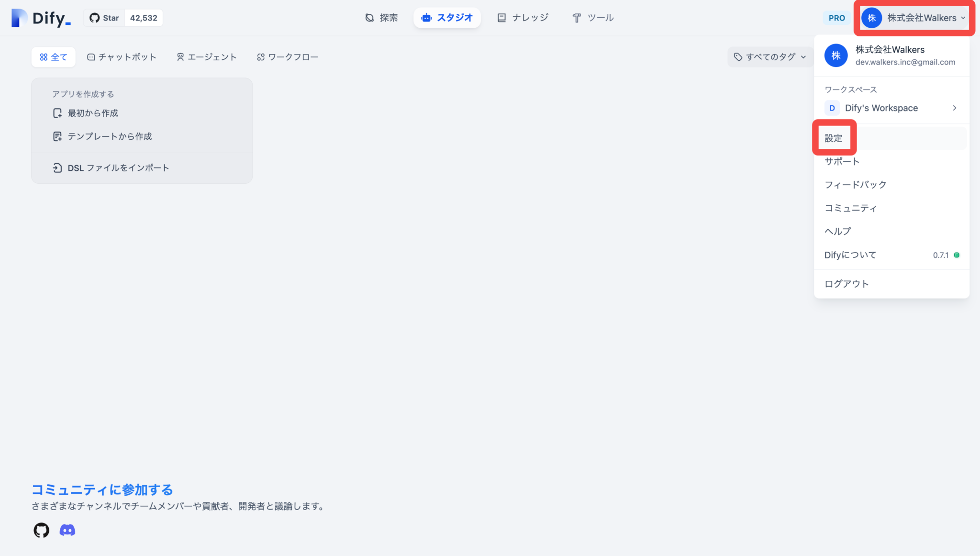The image size is (980, 556).
Task: Click DSL ファイルをインポート
Action: (118, 167)
